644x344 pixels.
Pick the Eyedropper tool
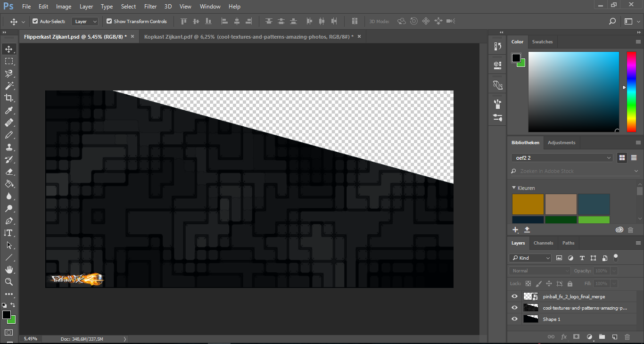tap(9, 110)
